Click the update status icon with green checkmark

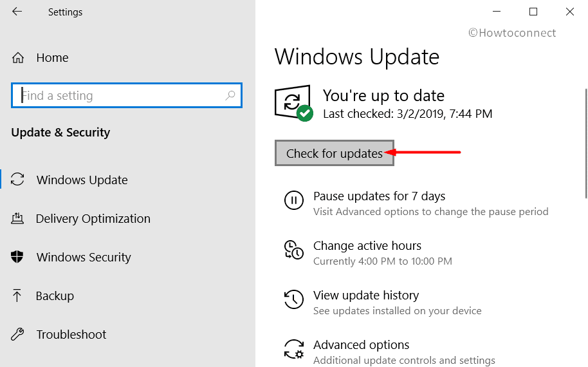point(294,103)
